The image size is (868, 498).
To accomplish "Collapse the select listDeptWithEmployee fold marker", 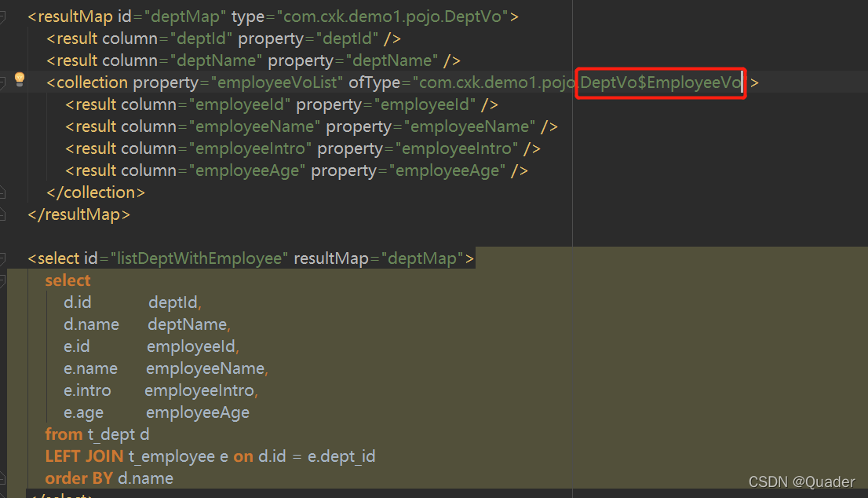I will pos(2,258).
